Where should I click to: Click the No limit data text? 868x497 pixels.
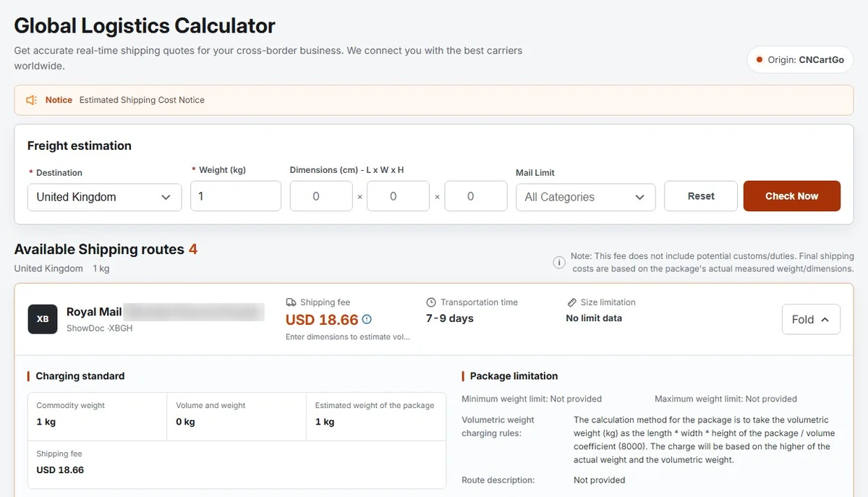594,318
